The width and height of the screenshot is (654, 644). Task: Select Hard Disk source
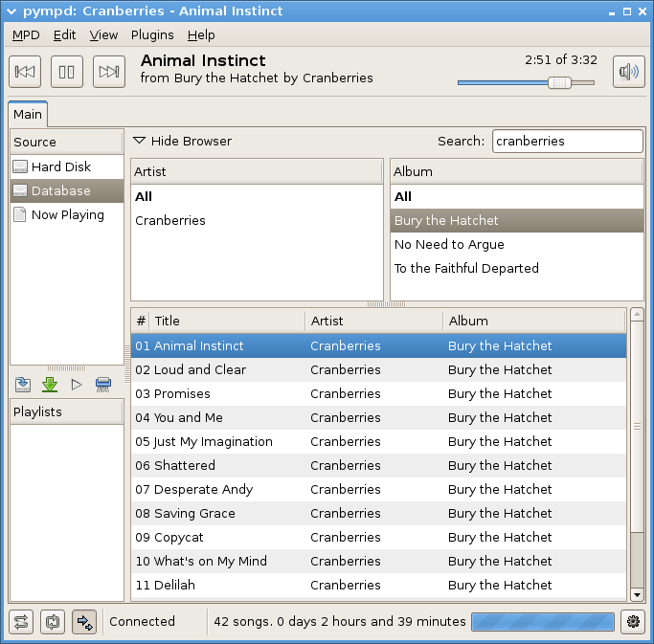67,167
